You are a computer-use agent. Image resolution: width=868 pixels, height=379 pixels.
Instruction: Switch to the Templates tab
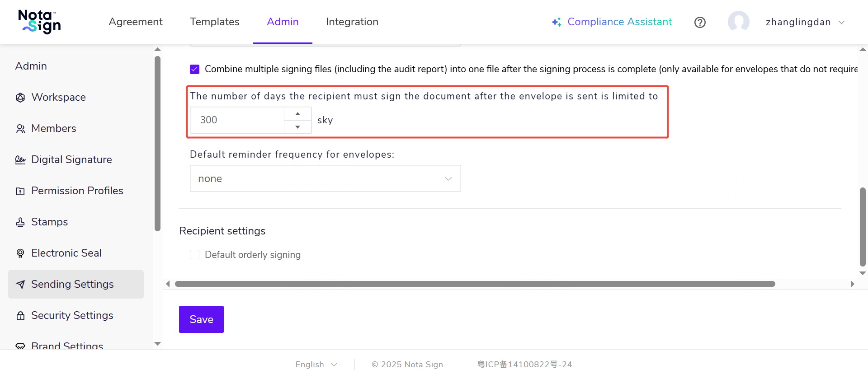click(x=215, y=22)
